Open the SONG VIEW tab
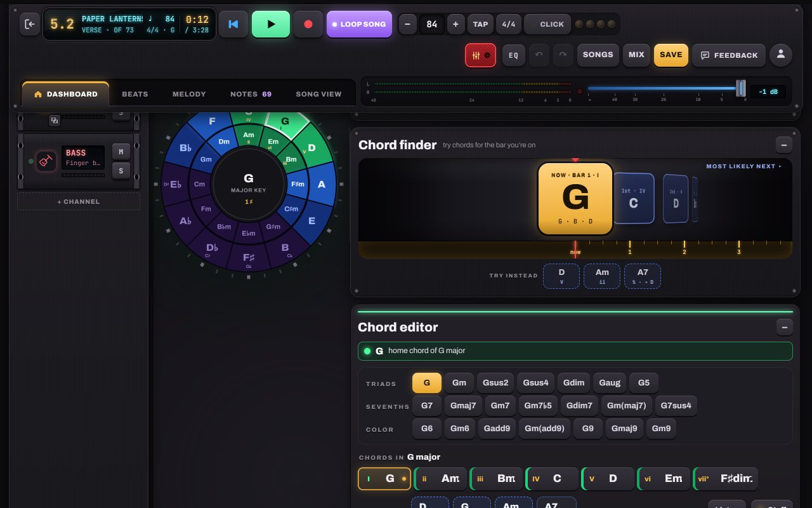812x508 pixels. 318,94
